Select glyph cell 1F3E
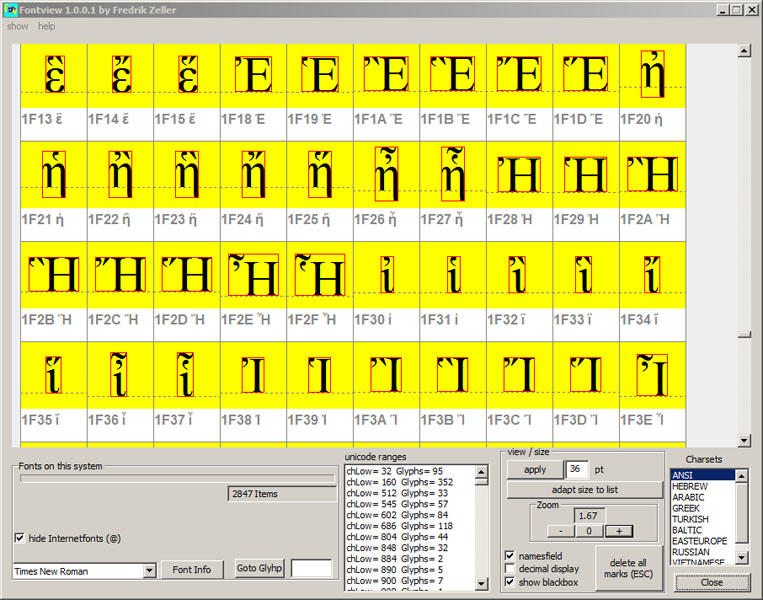The width and height of the screenshot is (763, 600). pyautogui.click(x=652, y=392)
